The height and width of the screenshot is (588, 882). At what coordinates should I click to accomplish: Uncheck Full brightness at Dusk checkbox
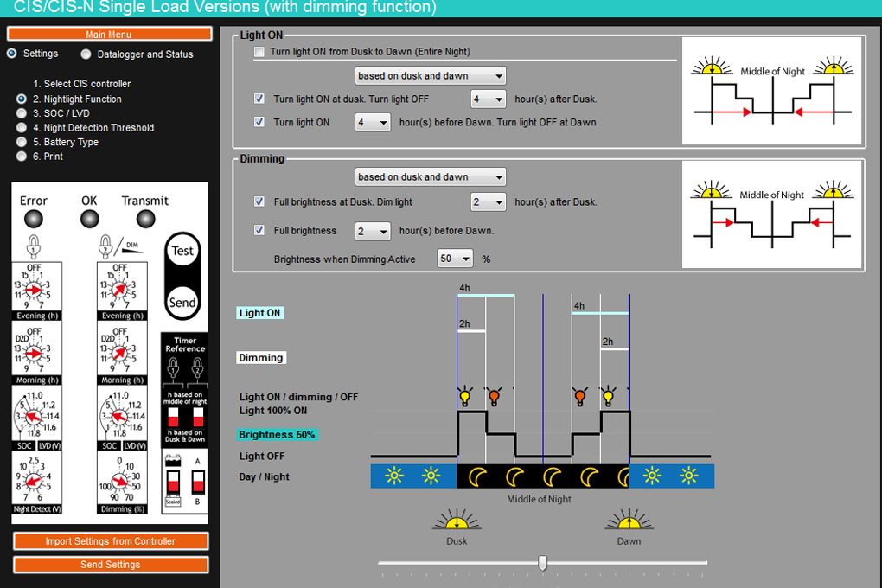pyautogui.click(x=259, y=202)
